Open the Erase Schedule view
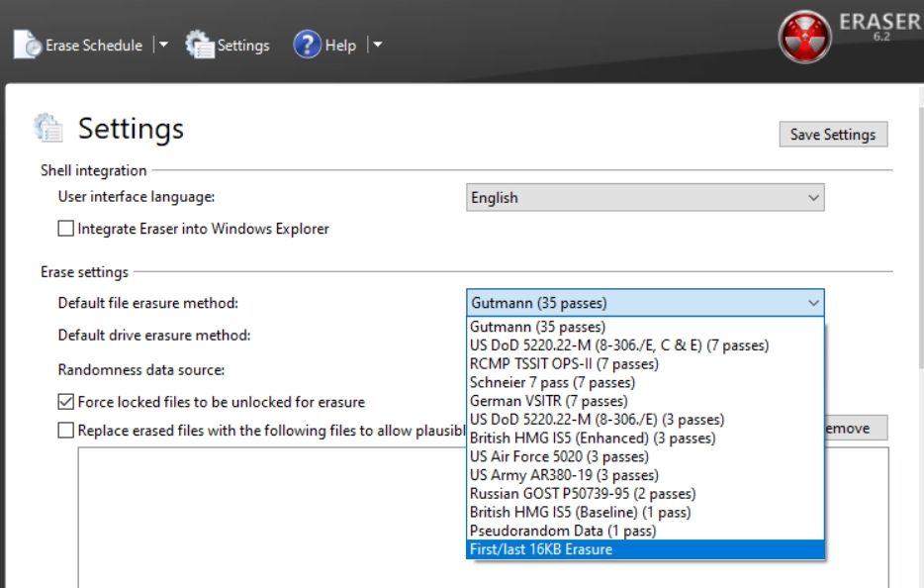This screenshot has height=588, width=924. [x=94, y=46]
